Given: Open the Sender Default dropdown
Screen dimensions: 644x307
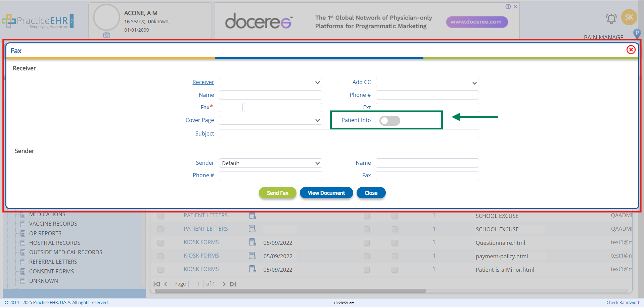Looking at the screenshot, I should (270, 163).
